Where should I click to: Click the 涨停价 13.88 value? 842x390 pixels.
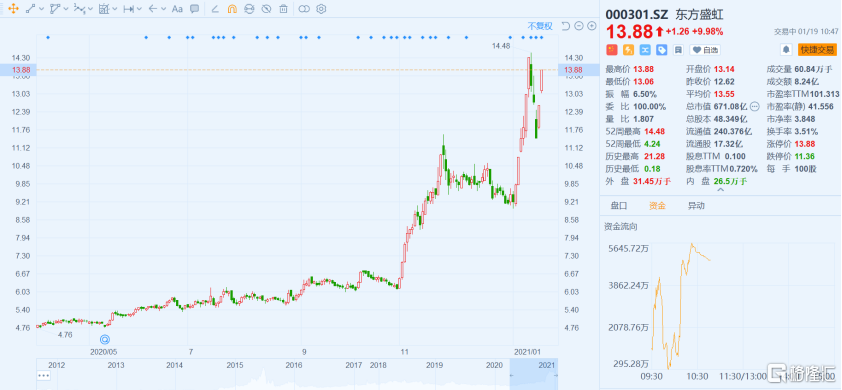806,143
